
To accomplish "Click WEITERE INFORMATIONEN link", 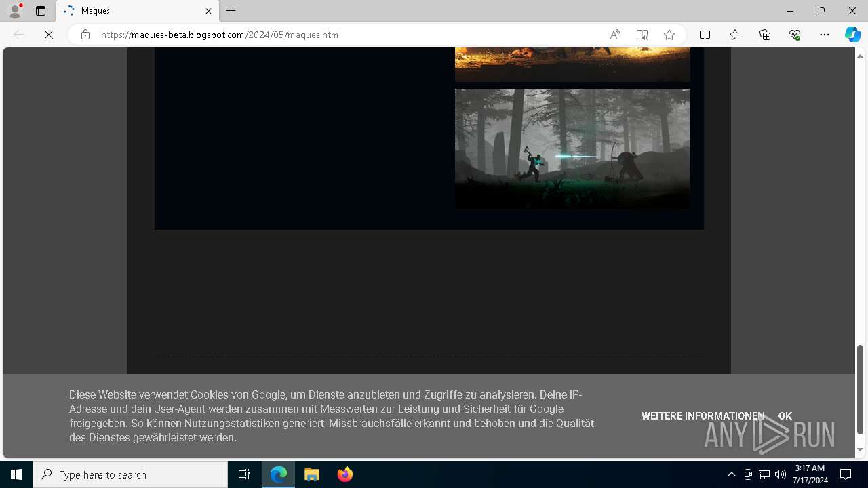I will pos(703,416).
